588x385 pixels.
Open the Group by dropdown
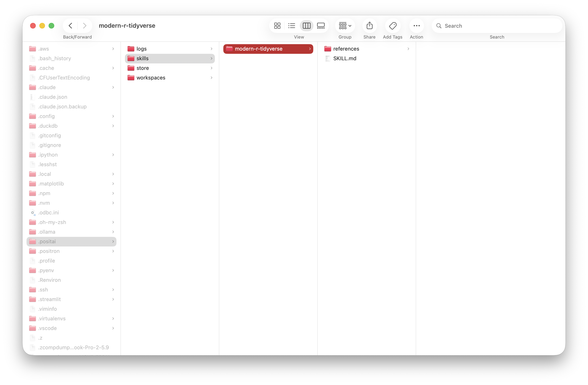[345, 26]
